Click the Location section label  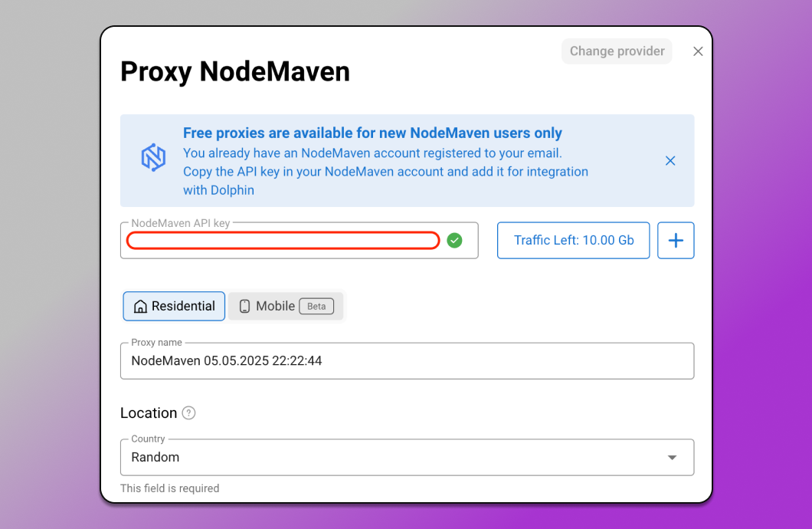point(149,413)
